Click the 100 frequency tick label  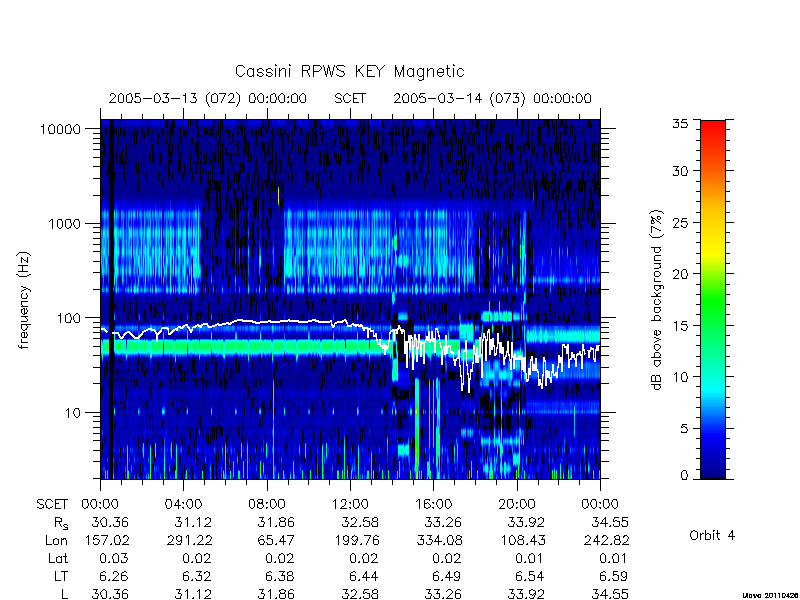coord(68,318)
